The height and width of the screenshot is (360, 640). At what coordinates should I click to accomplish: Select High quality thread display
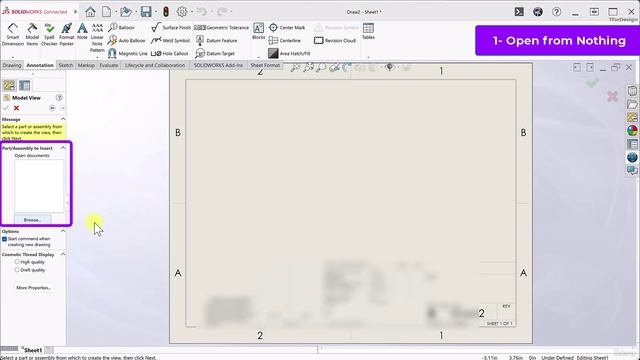(17, 262)
